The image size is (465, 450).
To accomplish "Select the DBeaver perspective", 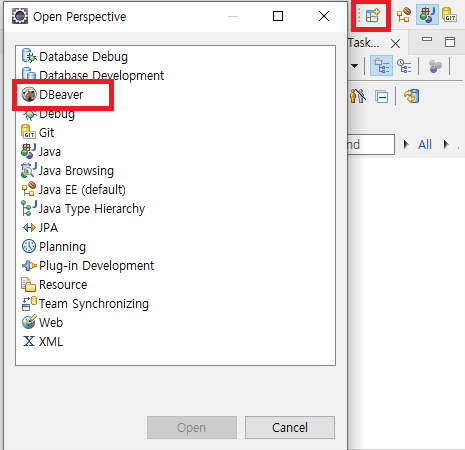I will point(52,95).
